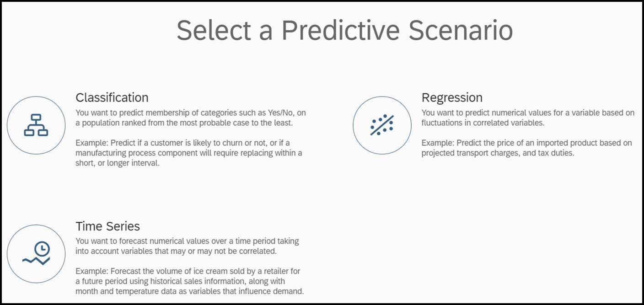
Task: Click the line mentioning Yes/No categories
Action: click(x=191, y=112)
